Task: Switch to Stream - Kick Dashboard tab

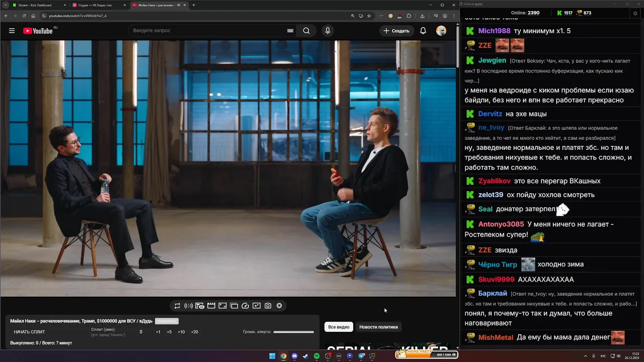Action: (x=38, y=5)
